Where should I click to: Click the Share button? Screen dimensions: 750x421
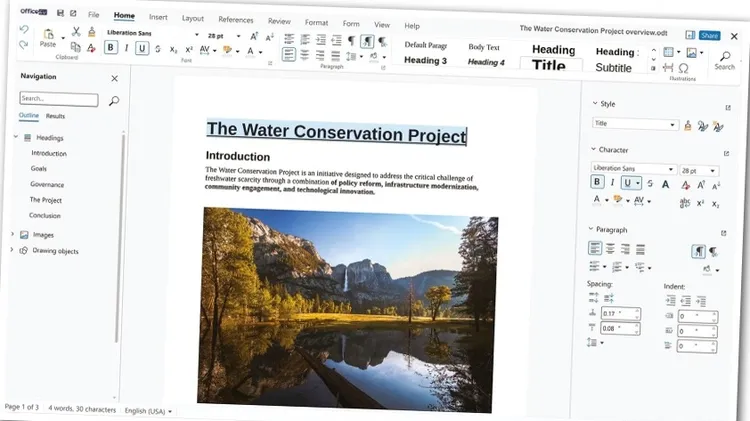pos(708,35)
